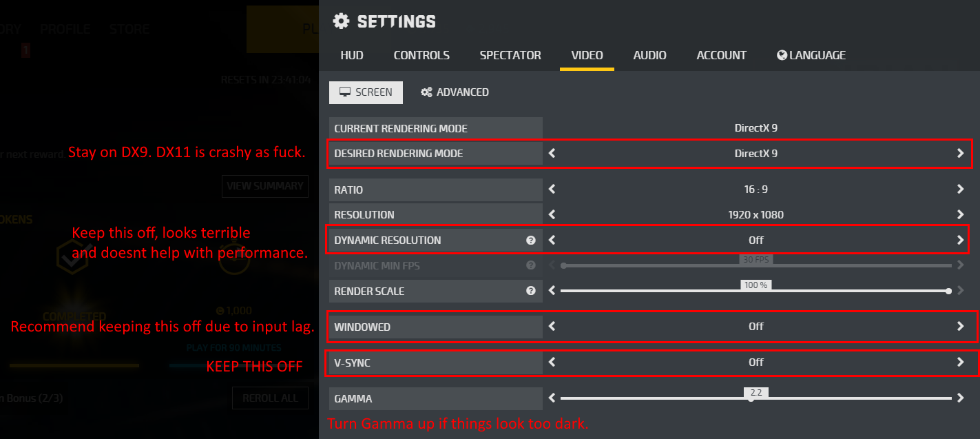
Task: Select the next Resolution option
Action: coord(960,215)
